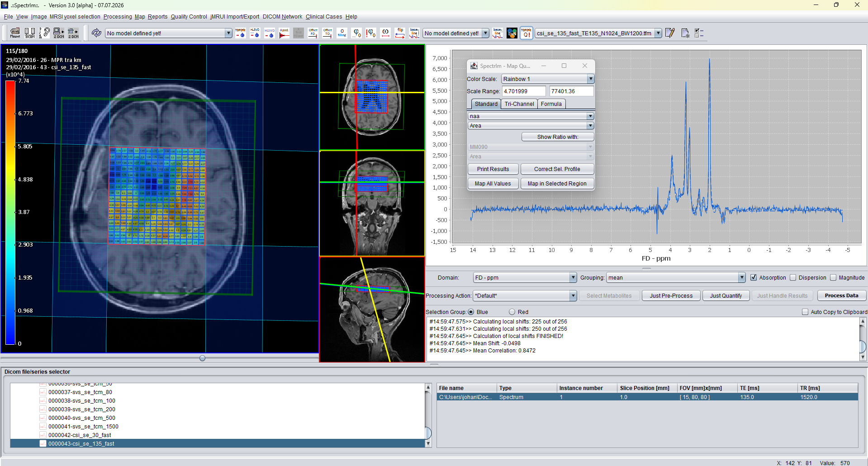Screen dimensions: 868x466
Task: Click the computer to DCM send icon
Action: (59, 33)
